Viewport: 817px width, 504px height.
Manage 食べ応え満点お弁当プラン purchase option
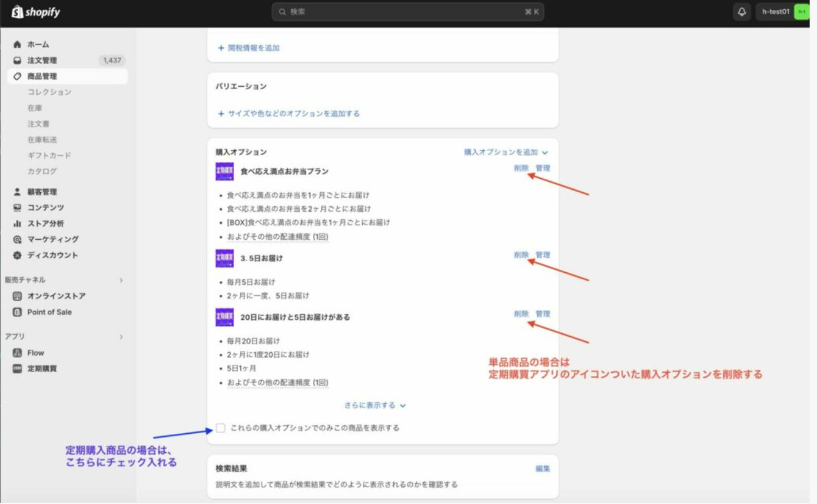pyautogui.click(x=543, y=168)
